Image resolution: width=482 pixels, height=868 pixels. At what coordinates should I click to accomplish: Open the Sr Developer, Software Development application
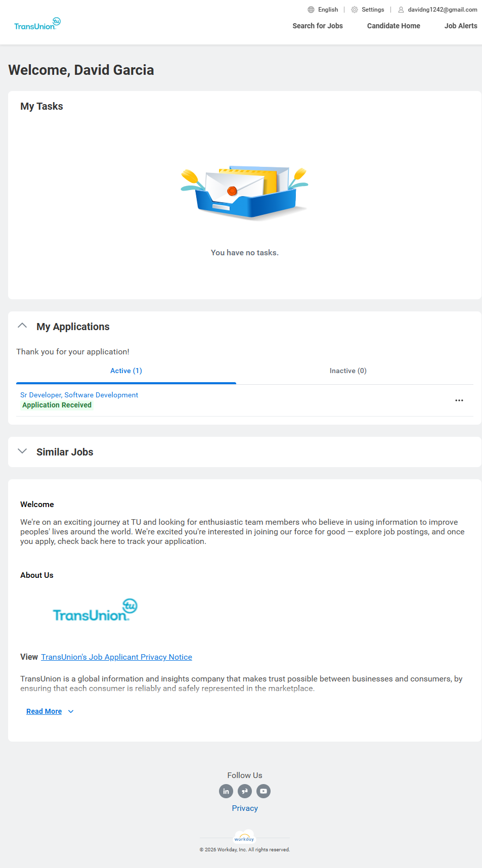(x=79, y=395)
